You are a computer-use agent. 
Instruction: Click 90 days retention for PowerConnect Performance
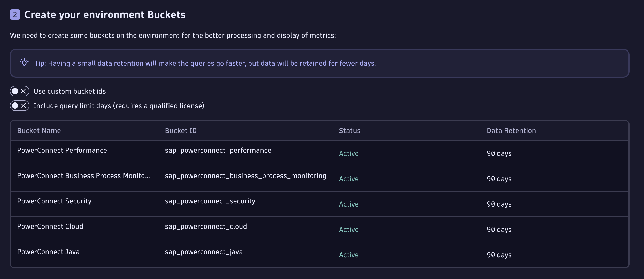tap(499, 153)
